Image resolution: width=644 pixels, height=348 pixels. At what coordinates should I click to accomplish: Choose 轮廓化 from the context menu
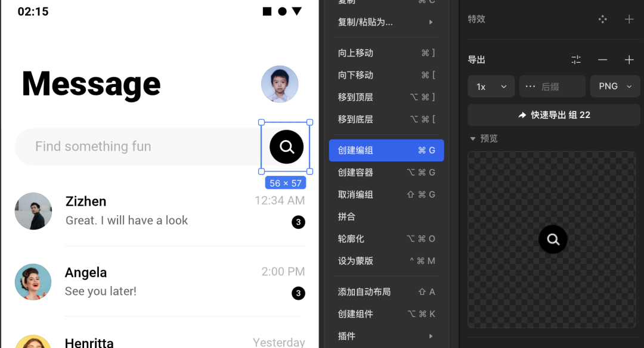(x=386, y=239)
